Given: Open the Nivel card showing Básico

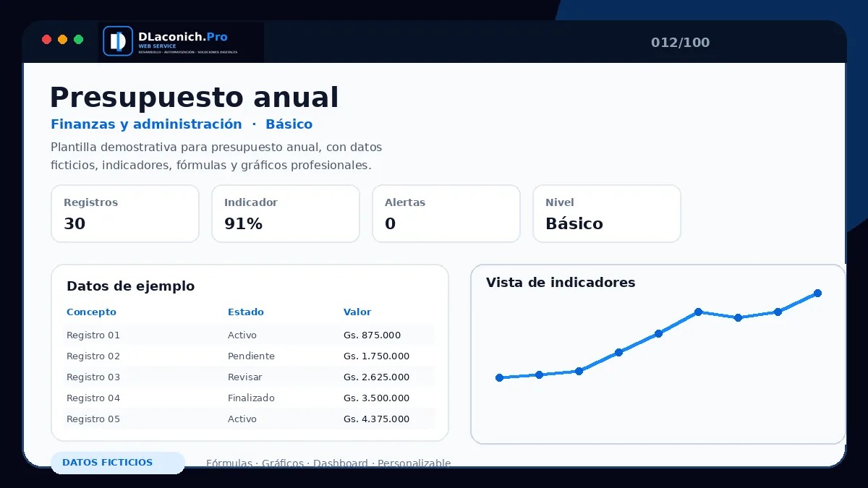Looking at the screenshot, I should (x=607, y=214).
